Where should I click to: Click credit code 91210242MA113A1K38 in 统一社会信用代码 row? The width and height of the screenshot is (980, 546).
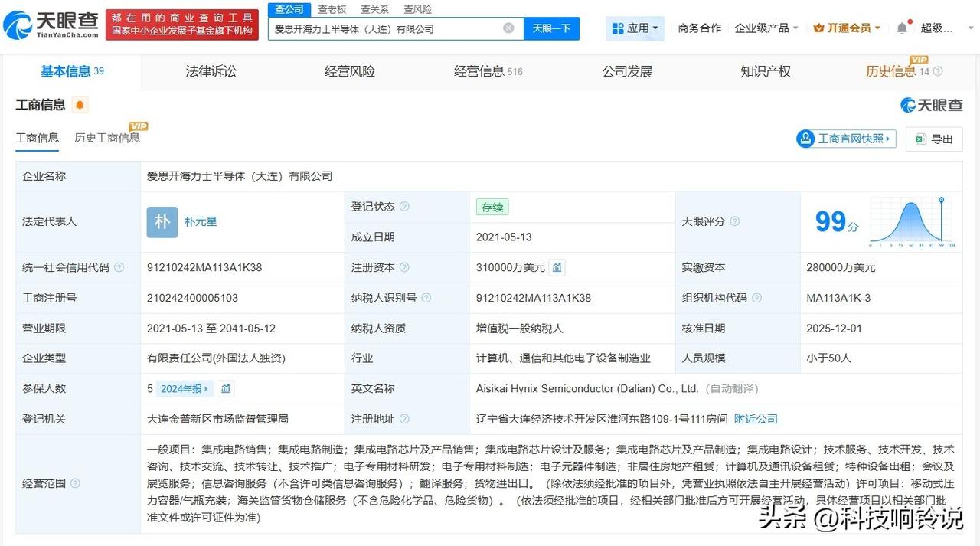point(204,267)
